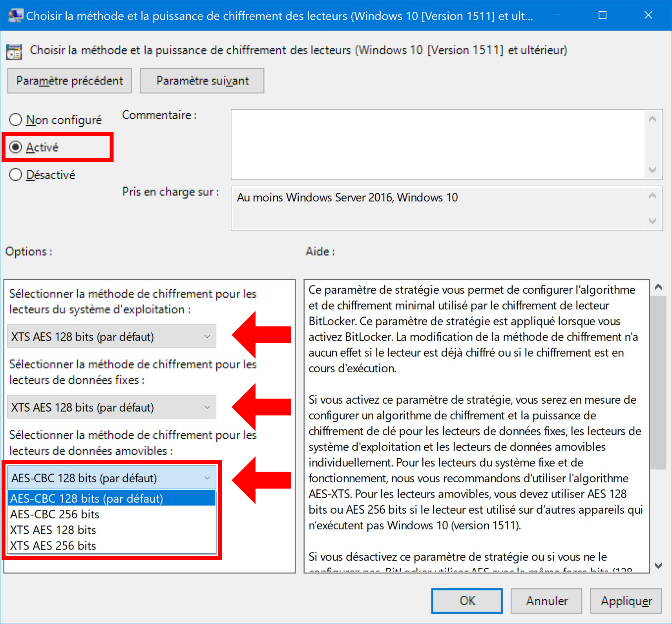Minimize the policy settings window

[x=557, y=15]
